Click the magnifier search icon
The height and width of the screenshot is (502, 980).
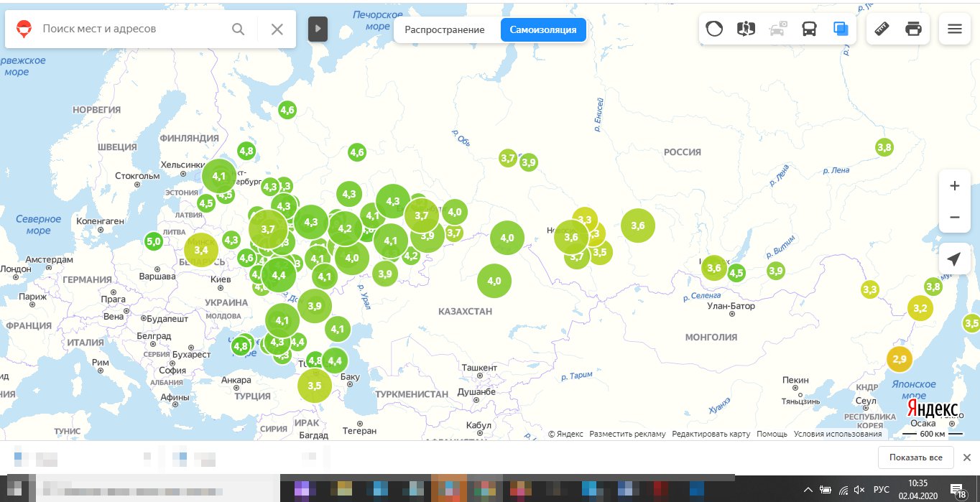pos(238,29)
